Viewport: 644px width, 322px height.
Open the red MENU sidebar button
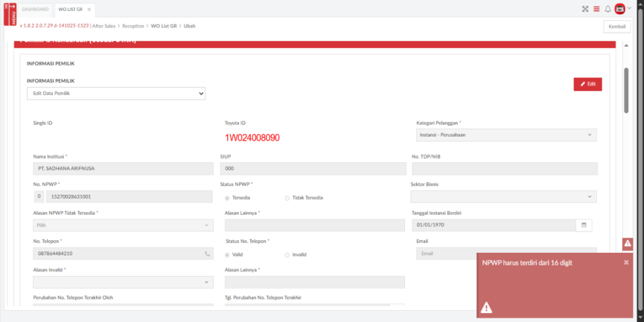coord(9,14)
